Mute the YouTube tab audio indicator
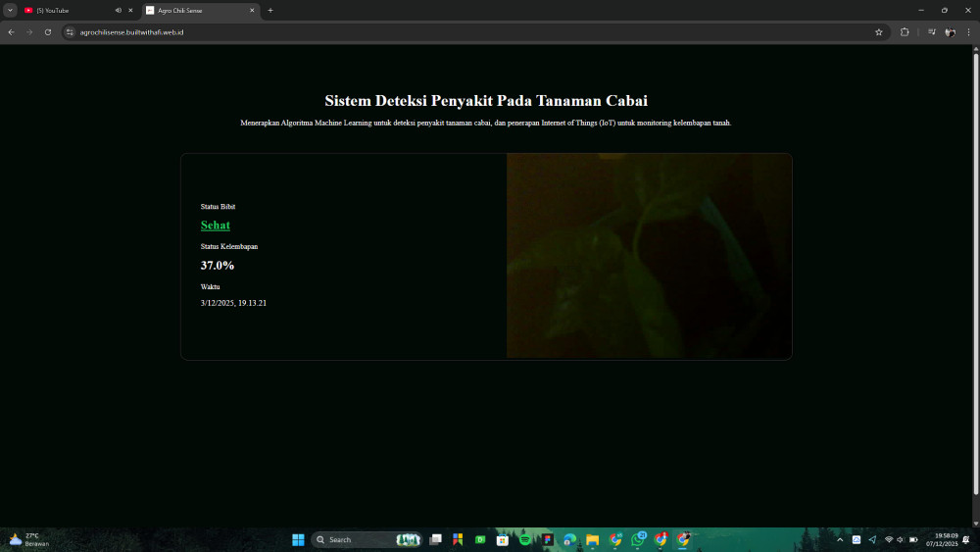Viewport: 980px width, 552px height. pos(118,10)
